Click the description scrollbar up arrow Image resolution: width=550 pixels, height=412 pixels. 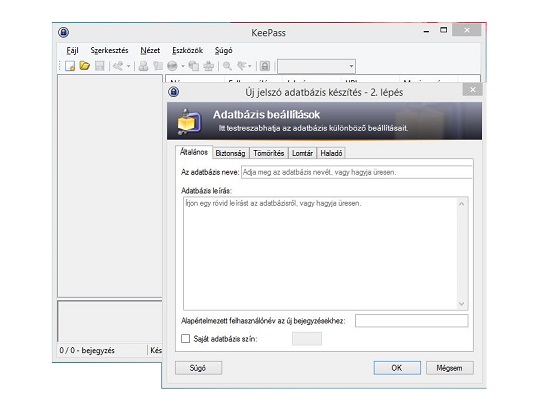pyautogui.click(x=462, y=204)
